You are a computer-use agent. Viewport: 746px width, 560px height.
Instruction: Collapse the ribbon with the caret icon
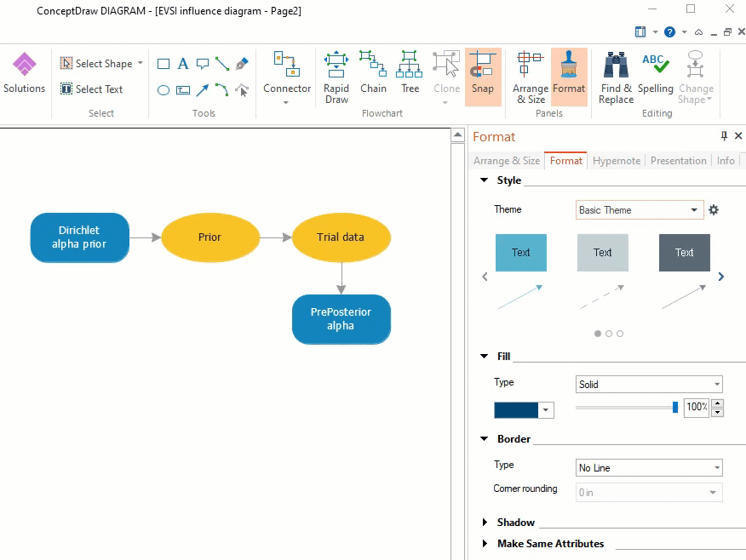point(698,32)
